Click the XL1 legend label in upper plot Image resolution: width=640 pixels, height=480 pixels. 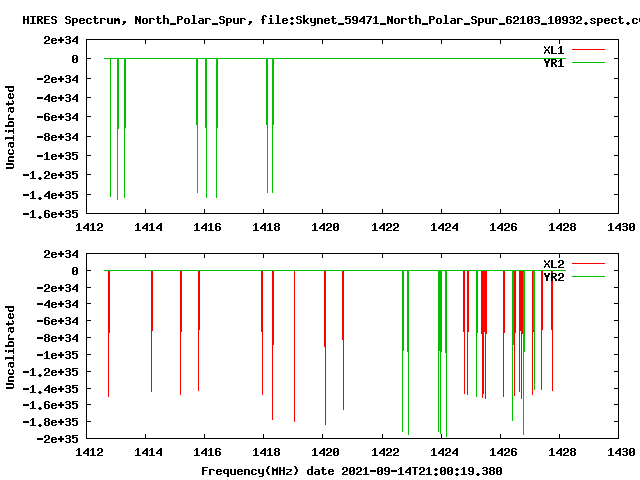[553, 50]
